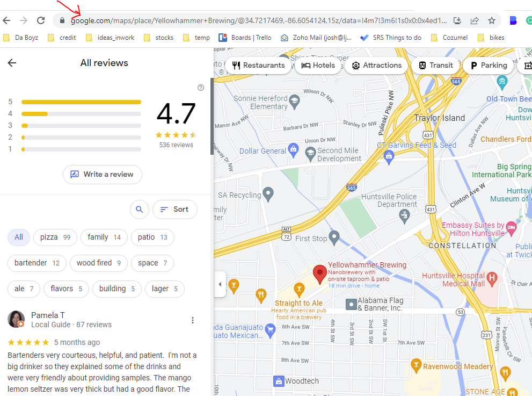Select the Ravenwood Meadery bar pin
Viewport: 532px width, 396px height.
pyautogui.click(x=416, y=366)
